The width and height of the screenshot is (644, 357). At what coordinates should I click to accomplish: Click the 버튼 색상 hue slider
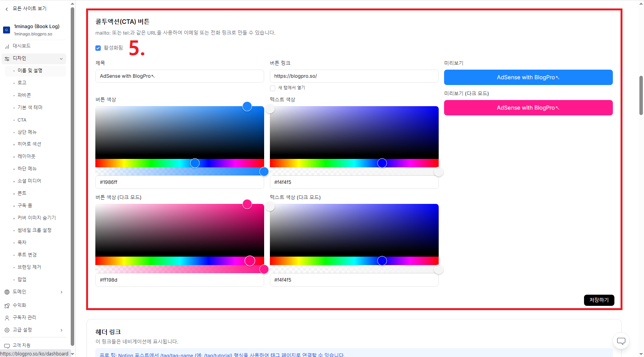(180, 163)
